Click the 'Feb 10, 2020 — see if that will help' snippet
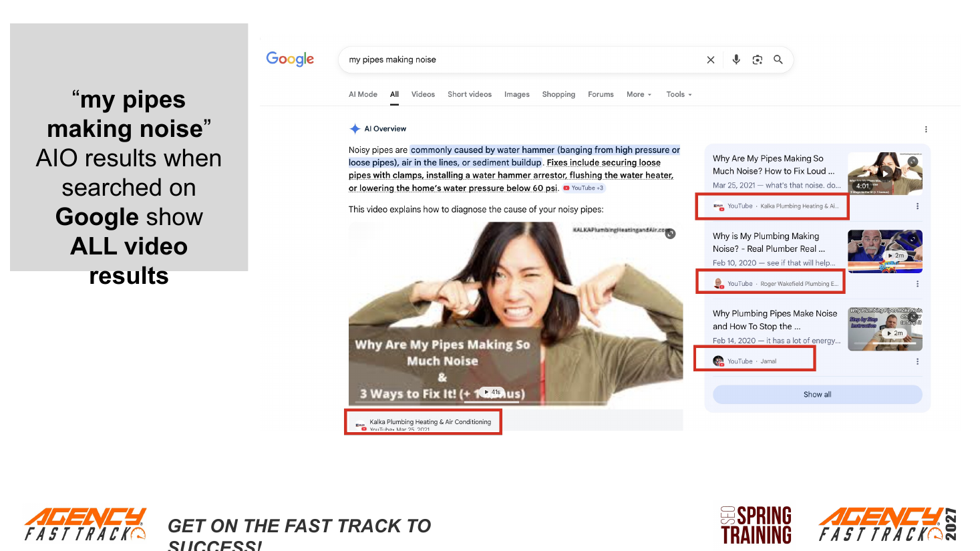Image resolution: width=980 pixels, height=551 pixels. 774,263
